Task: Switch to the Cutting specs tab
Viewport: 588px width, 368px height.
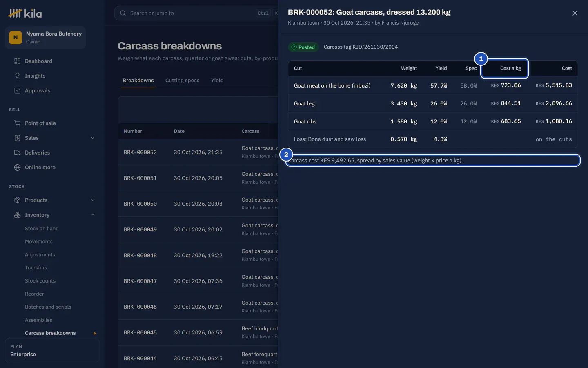Action: coord(182,80)
